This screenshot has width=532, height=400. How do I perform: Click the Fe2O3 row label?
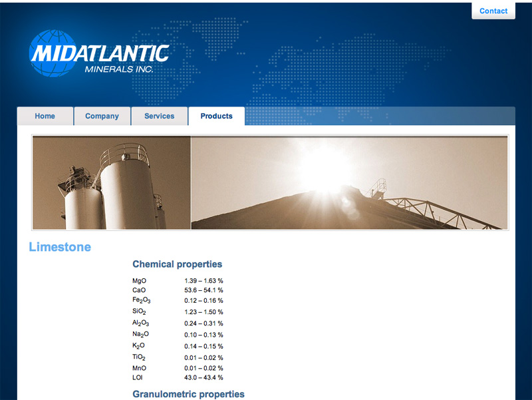(141, 301)
